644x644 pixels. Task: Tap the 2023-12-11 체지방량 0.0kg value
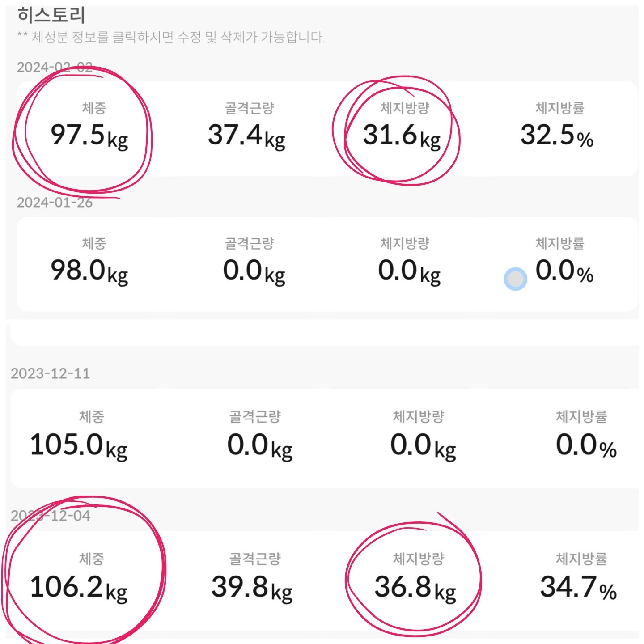[x=423, y=445]
